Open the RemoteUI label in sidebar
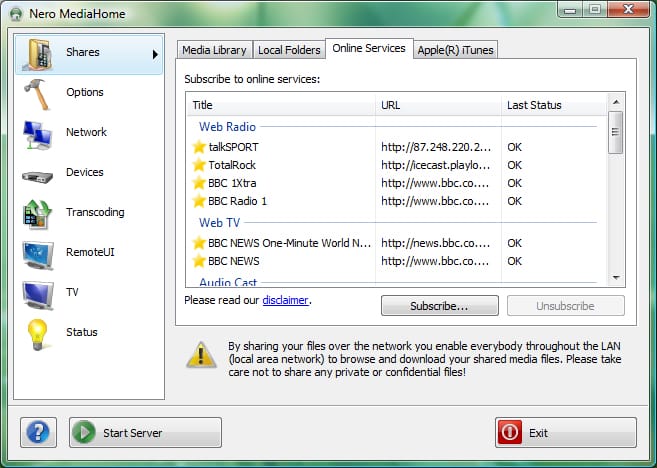657x468 pixels. [x=90, y=252]
